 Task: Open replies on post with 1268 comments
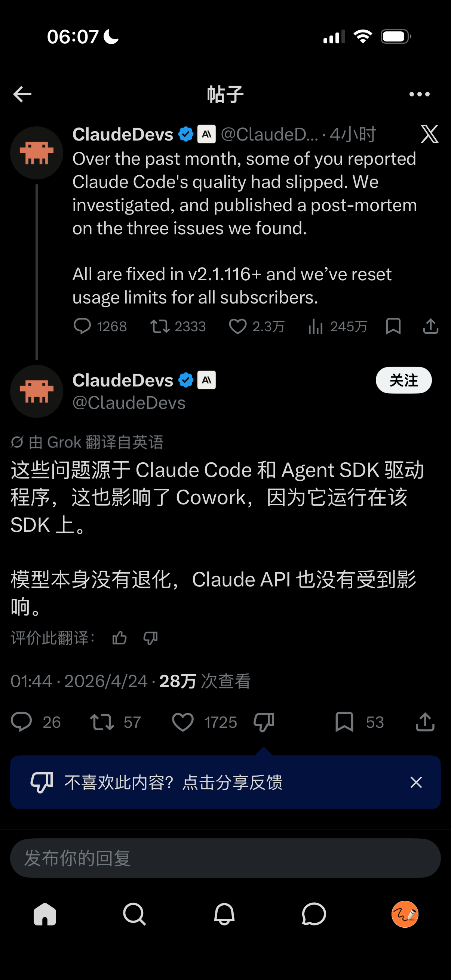[x=100, y=326]
